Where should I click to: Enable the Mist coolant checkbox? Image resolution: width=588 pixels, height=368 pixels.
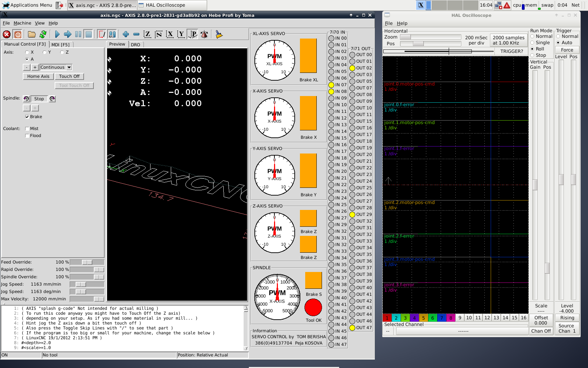(27, 129)
